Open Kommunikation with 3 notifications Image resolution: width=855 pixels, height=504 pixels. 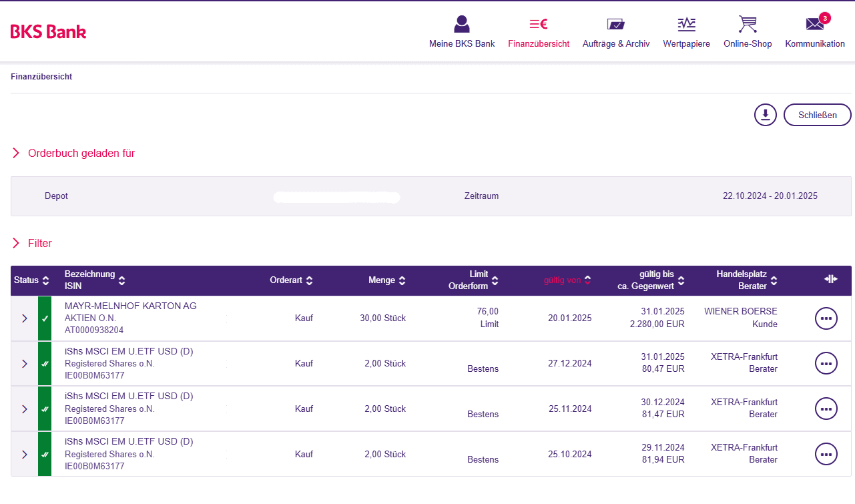tap(815, 32)
